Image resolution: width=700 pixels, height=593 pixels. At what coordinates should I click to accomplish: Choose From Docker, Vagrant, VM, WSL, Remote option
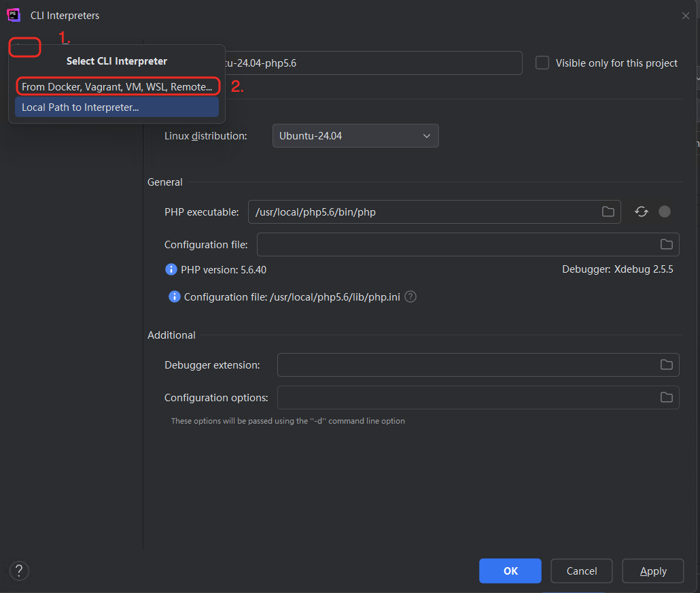(117, 86)
